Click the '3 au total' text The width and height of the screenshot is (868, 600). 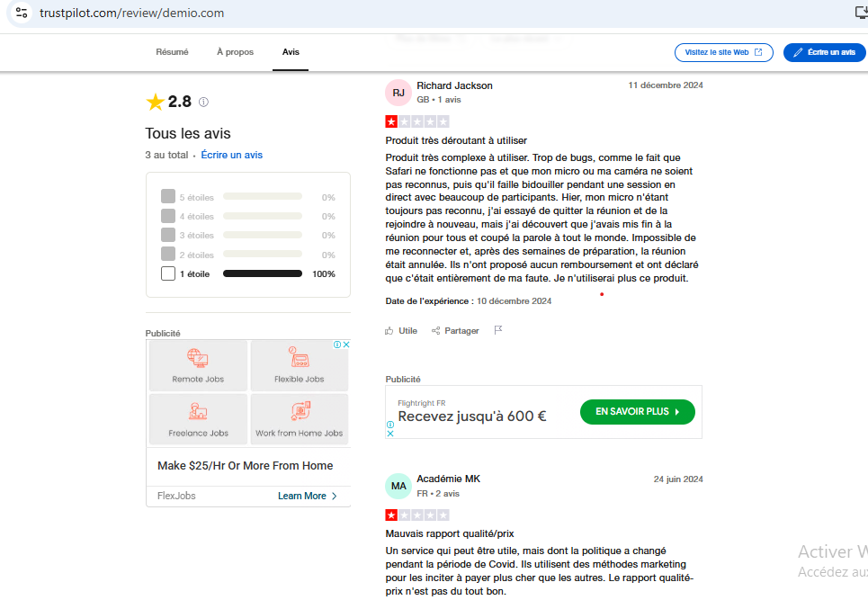pos(166,155)
